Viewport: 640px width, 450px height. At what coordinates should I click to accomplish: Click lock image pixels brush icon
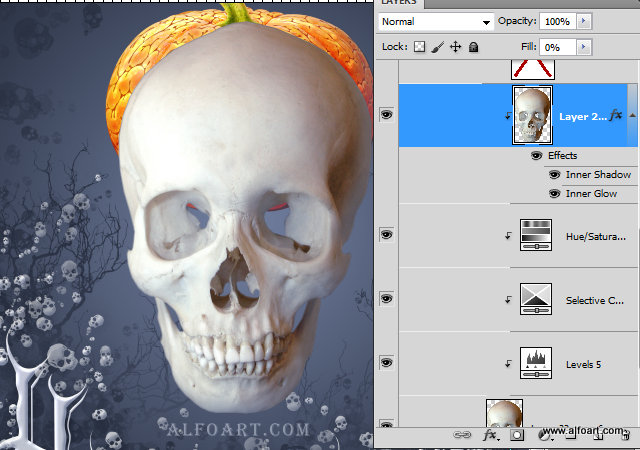point(437,47)
